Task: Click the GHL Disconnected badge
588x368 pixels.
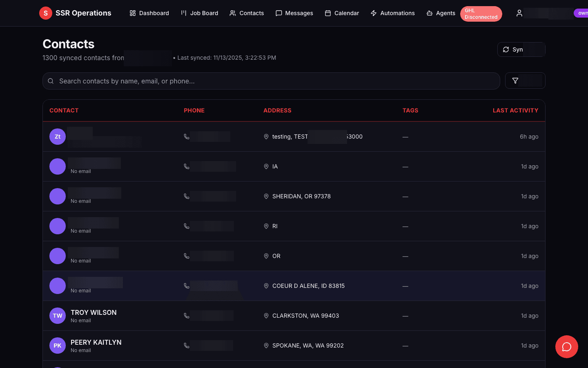Action: (x=481, y=13)
